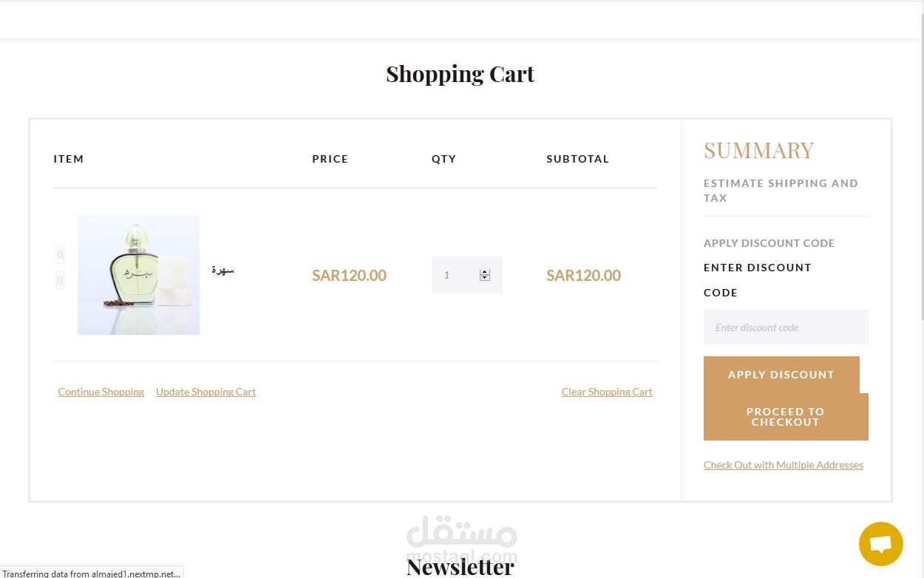Screen dimensions: 924x578
Task: Click Proceed to Checkout button
Action: point(785,417)
